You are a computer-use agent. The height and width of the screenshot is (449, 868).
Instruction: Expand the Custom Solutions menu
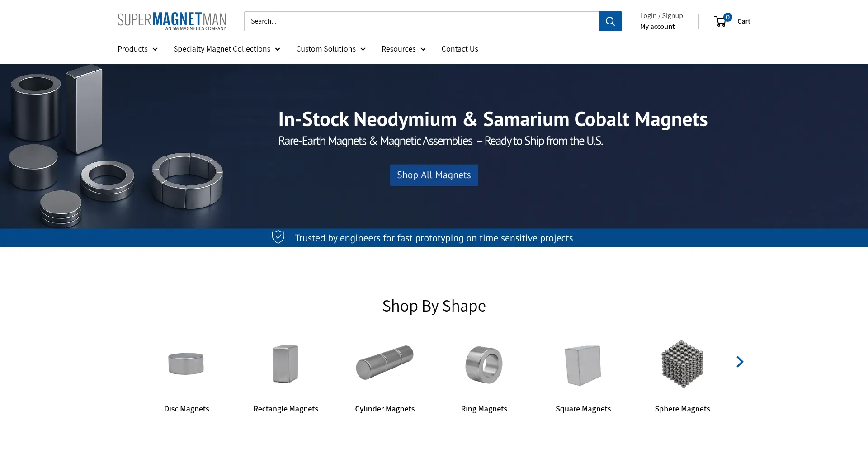point(330,49)
